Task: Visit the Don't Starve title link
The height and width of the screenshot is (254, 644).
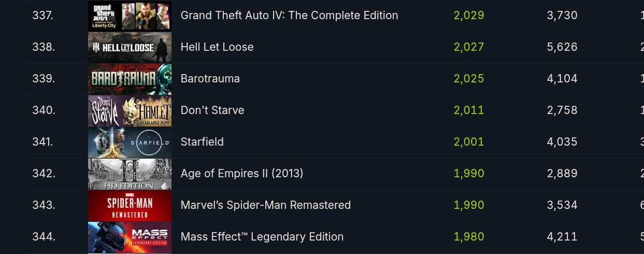Action: (212, 110)
